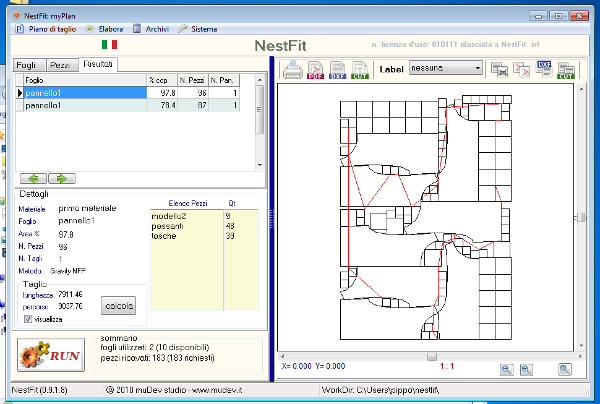600x404 pixels.
Task: Click the RUN button
Action: 51,355
